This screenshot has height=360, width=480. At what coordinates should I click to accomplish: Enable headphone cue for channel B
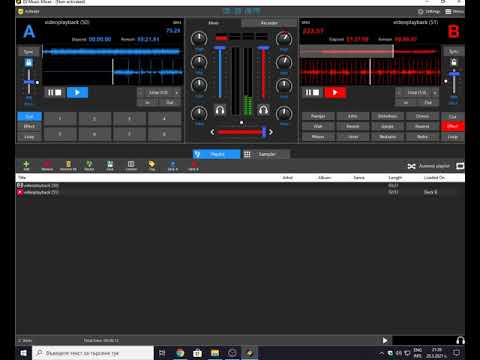tap(263, 110)
